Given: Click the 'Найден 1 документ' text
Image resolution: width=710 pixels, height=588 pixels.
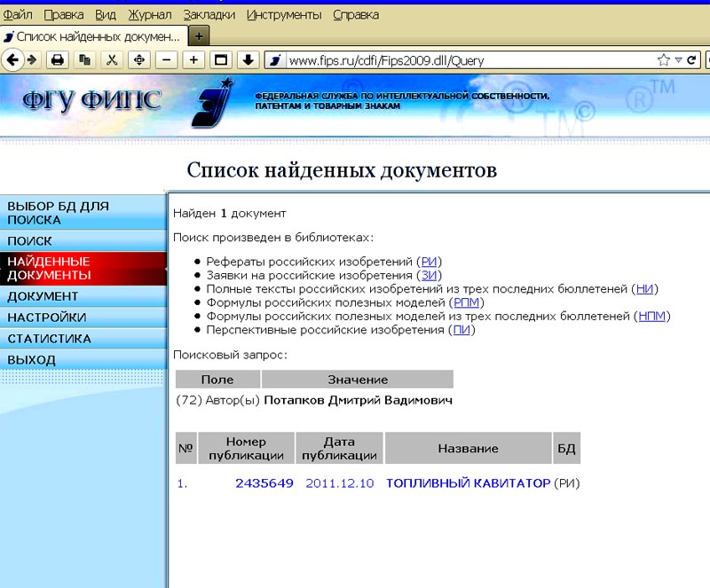Looking at the screenshot, I should [x=230, y=213].
